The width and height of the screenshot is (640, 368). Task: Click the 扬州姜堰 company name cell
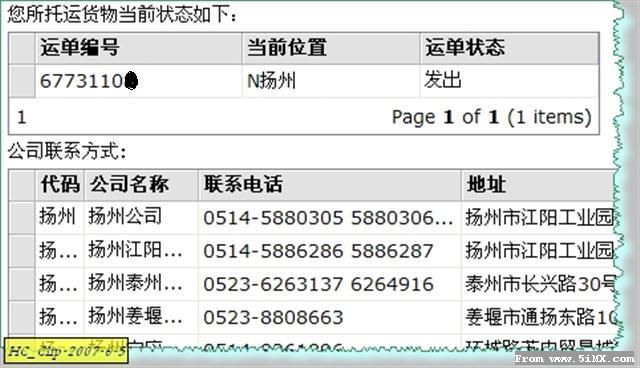click(x=141, y=317)
